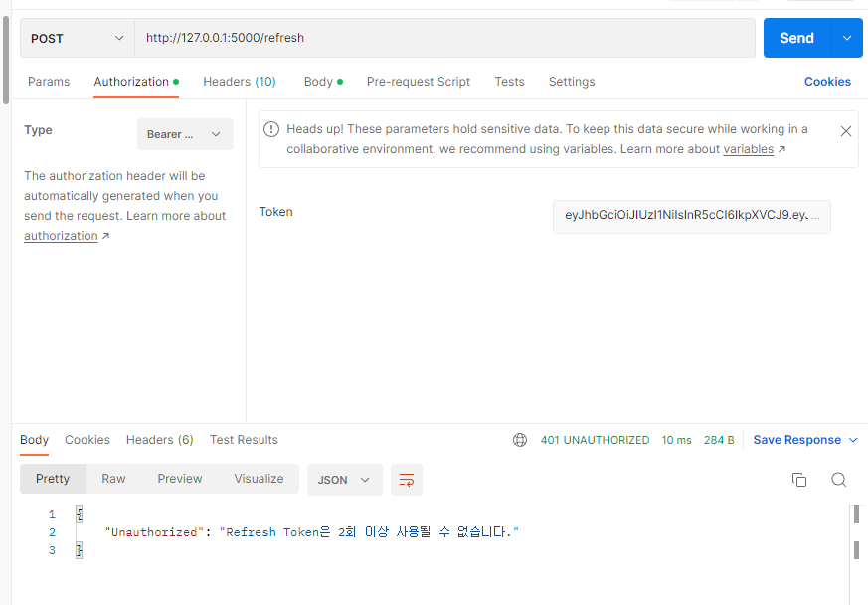Click the globe network icon
Screen dimensions: 868x605
point(520,440)
